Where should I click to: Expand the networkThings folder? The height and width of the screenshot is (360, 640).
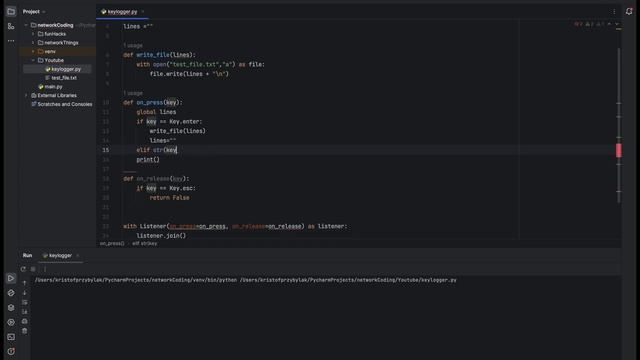pyautogui.click(x=33, y=42)
